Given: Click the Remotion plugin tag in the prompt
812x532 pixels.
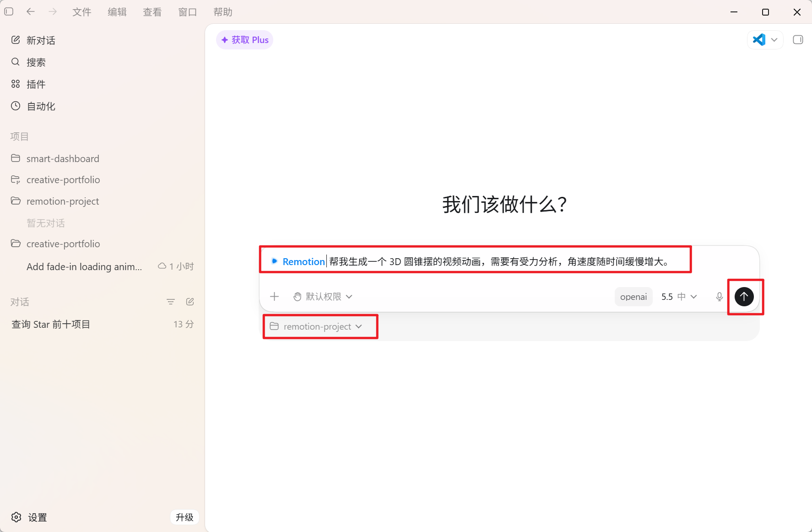Looking at the screenshot, I should (x=298, y=261).
